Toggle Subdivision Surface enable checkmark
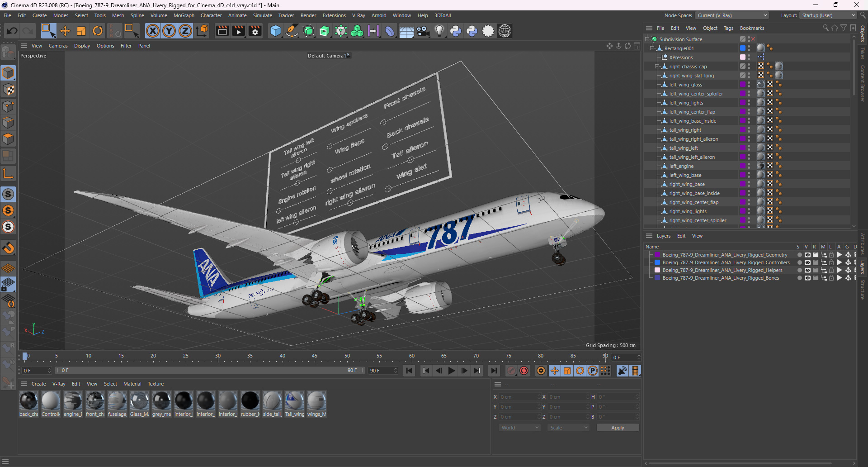The height and width of the screenshot is (467, 868). 753,39
